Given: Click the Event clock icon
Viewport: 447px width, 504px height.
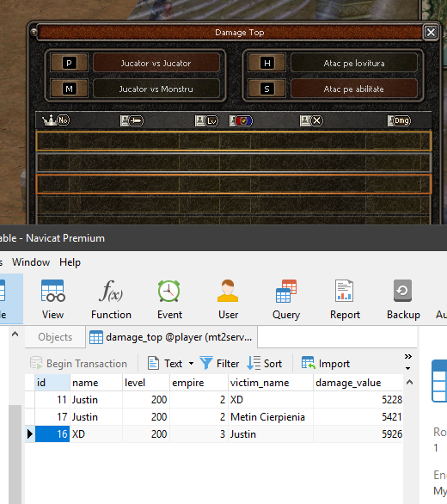Looking at the screenshot, I should pyautogui.click(x=169, y=291).
